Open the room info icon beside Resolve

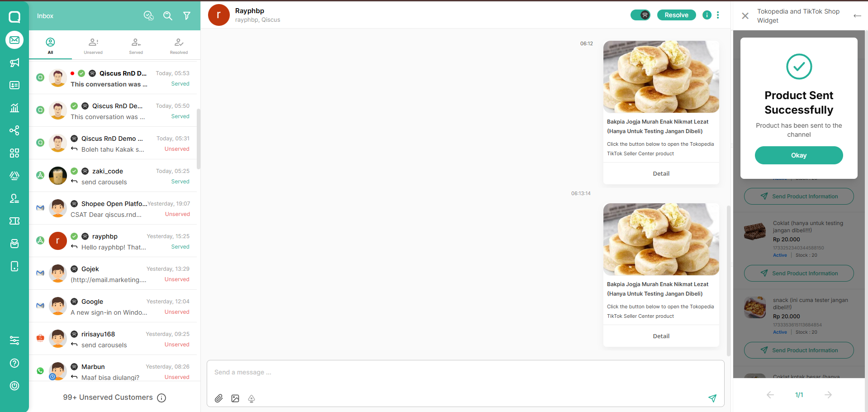707,15
